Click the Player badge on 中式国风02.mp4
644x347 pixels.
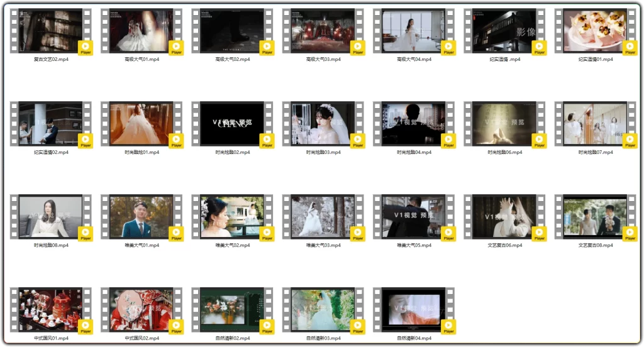click(176, 327)
